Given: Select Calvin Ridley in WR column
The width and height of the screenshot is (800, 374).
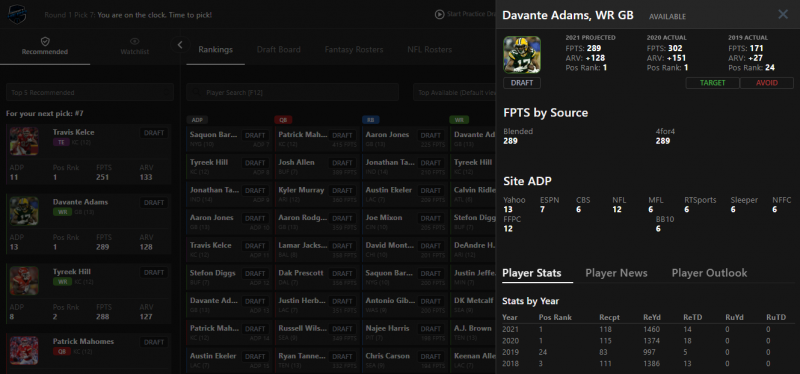Looking at the screenshot, I should [x=473, y=190].
